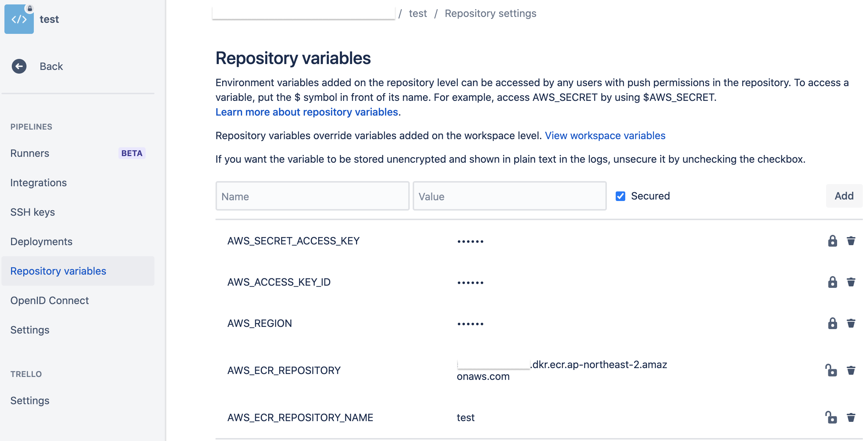Click the variable Name input field

click(x=312, y=196)
